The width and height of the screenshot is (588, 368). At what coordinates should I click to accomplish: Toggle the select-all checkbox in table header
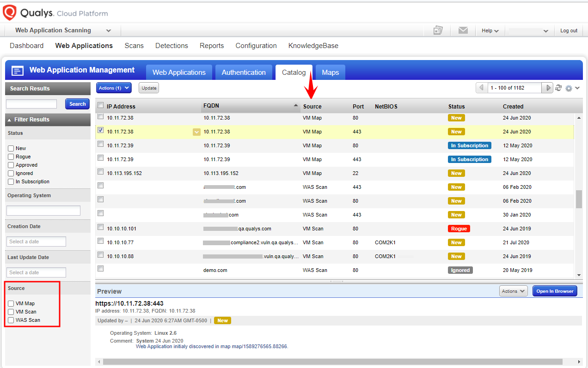tap(100, 106)
